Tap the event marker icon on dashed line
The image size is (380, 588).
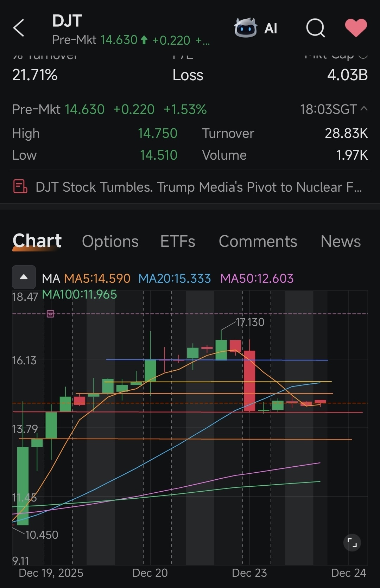[51, 314]
